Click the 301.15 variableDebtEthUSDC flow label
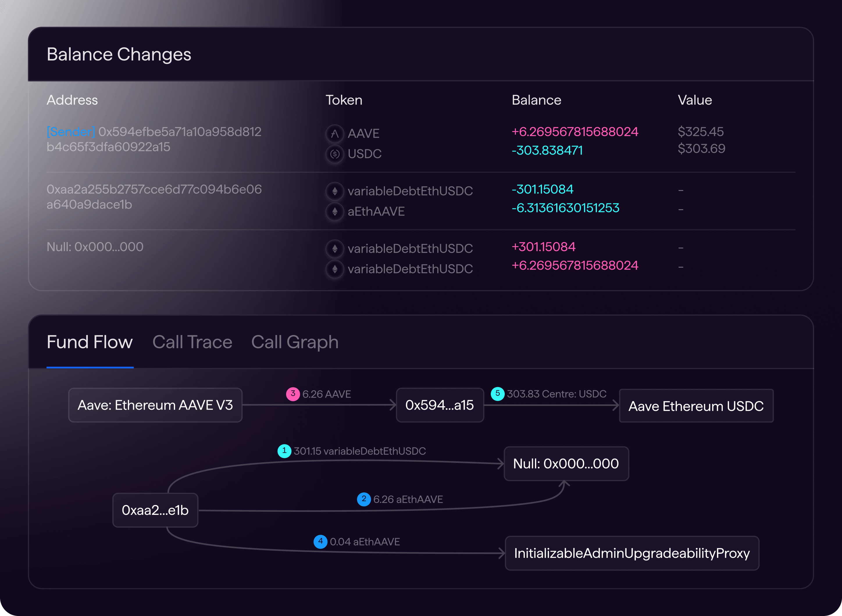 360,451
